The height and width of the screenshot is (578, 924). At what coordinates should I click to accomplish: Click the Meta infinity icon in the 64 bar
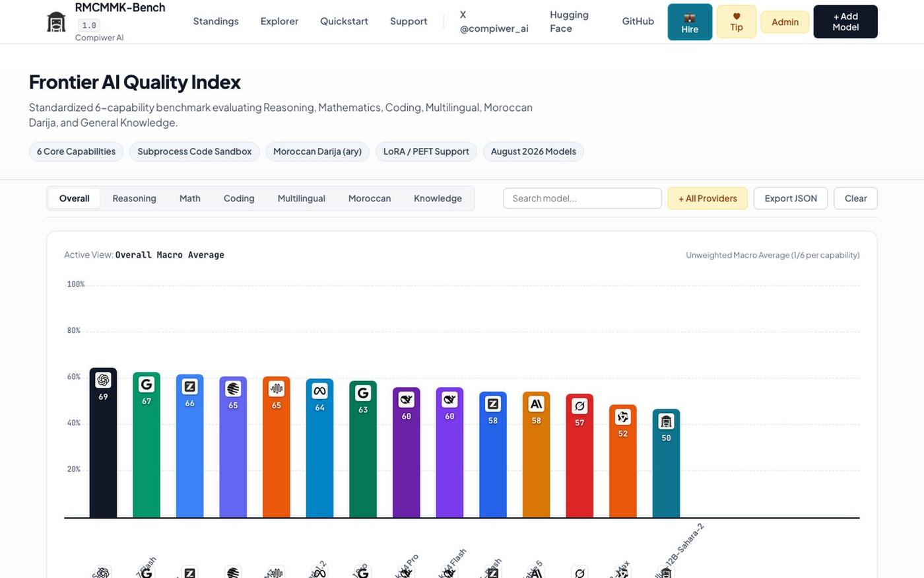coord(319,391)
